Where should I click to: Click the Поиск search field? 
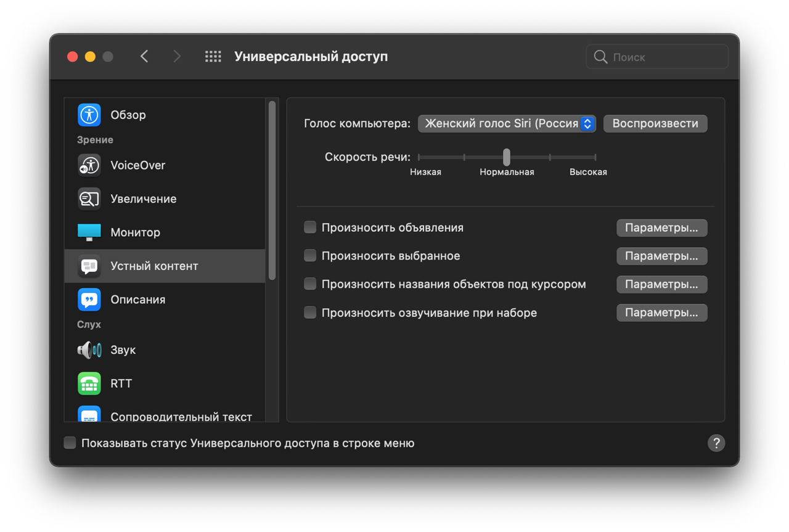[657, 57]
